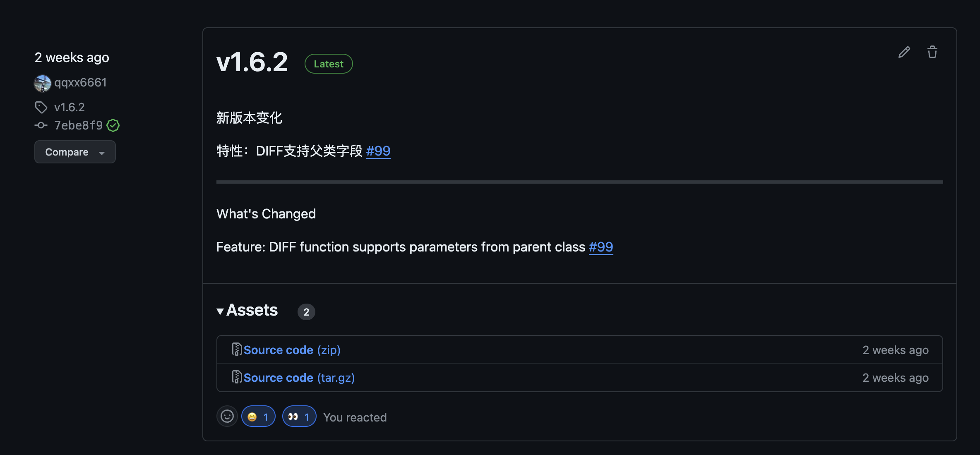Open commit 7ebe8f9
Viewport: 980px width, 455px height.
(78, 125)
